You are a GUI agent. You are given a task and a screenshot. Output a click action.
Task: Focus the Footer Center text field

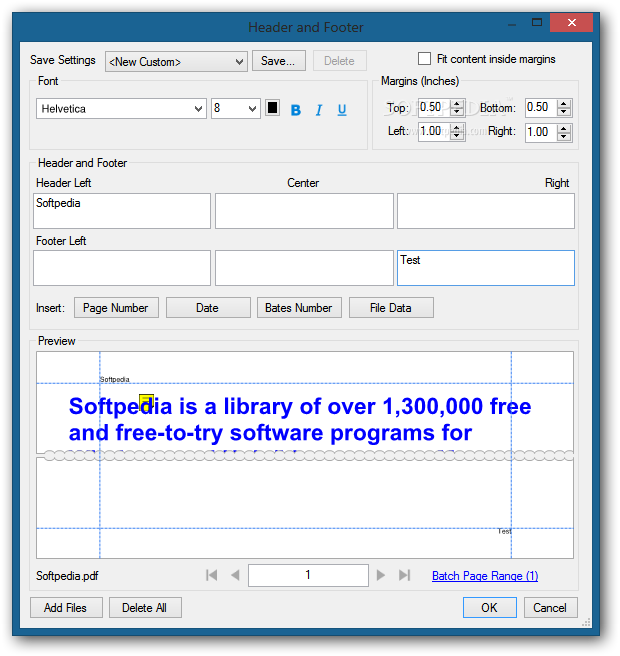tap(304, 268)
